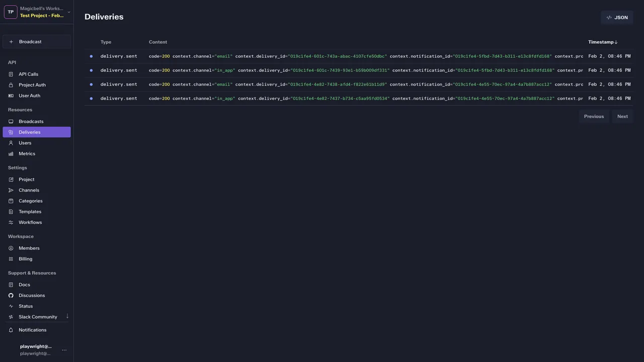Open the Billing page
Screen dimensions: 644x362
37,259
